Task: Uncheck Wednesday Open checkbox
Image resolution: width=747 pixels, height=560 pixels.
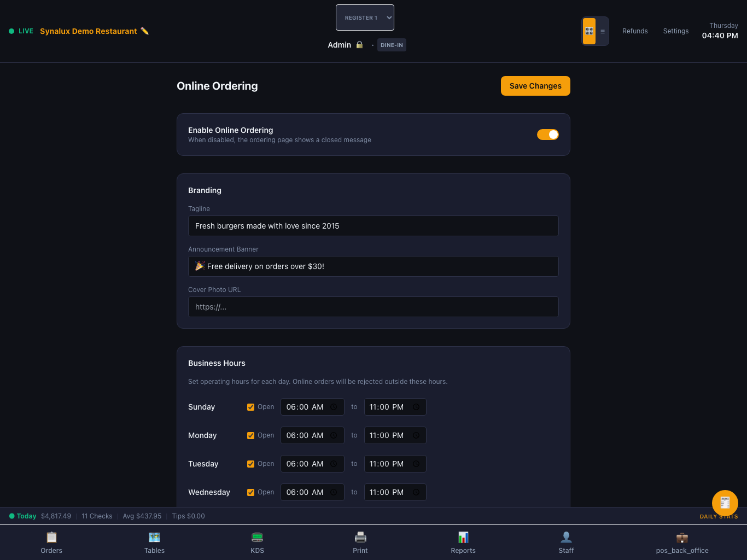Action: click(x=250, y=492)
